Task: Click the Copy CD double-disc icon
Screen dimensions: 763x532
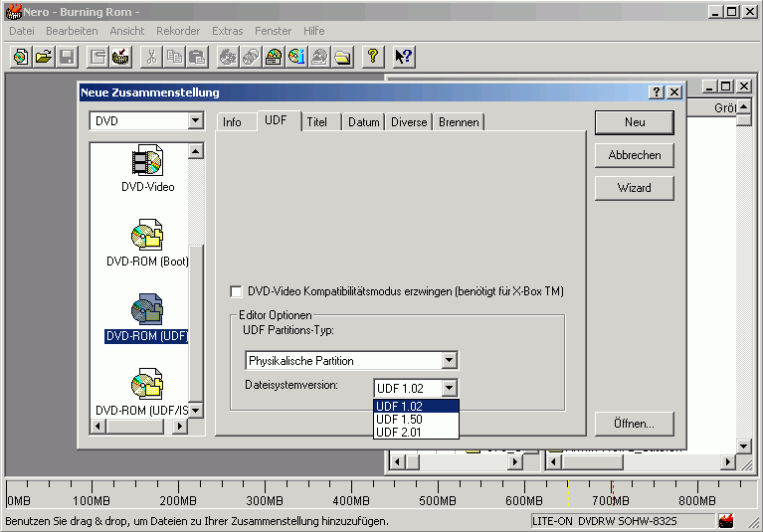Action: point(251,57)
